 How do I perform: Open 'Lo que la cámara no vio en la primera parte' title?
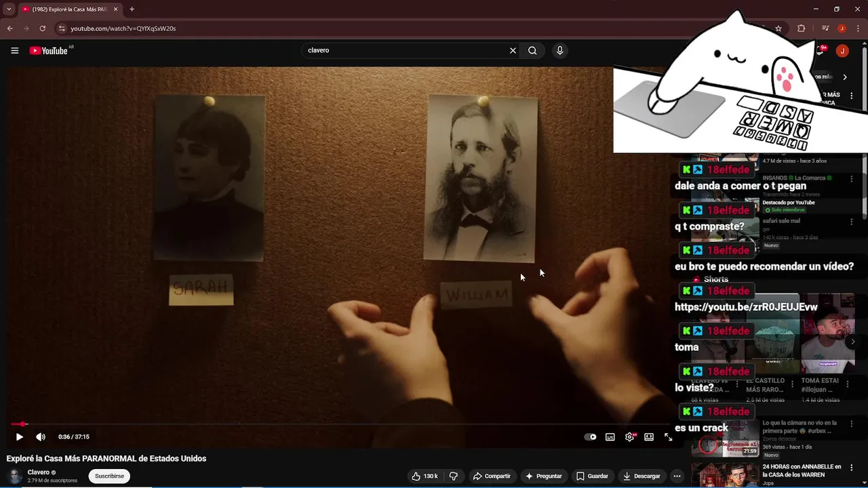click(800, 427)
